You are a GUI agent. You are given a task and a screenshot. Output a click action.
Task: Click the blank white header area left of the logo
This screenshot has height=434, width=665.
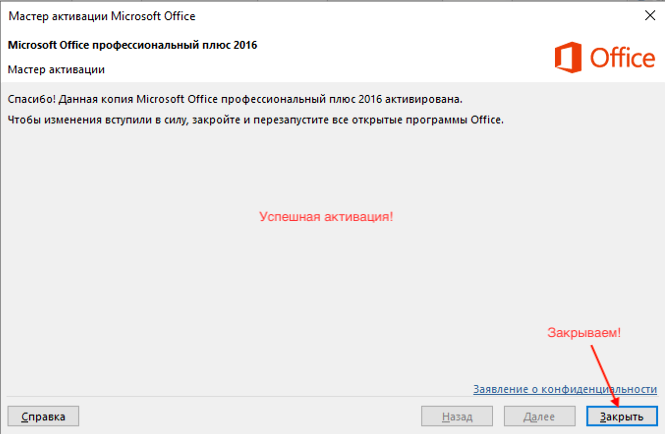(x=382, y=57)
